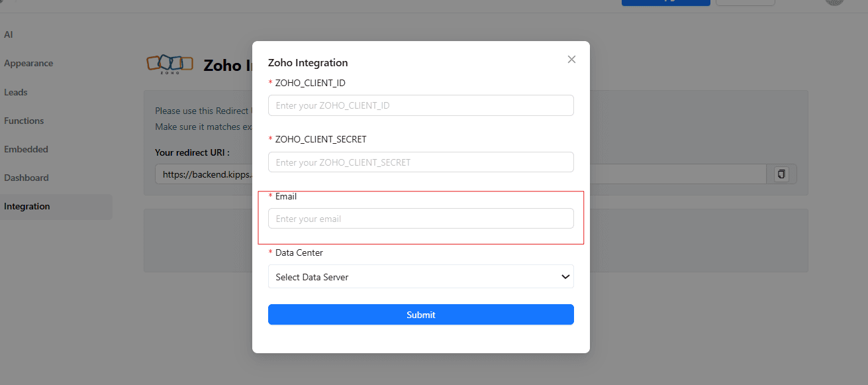
Task: Click the Zoho logo icon
Action: pyautogui.click(x=169, y=64)
